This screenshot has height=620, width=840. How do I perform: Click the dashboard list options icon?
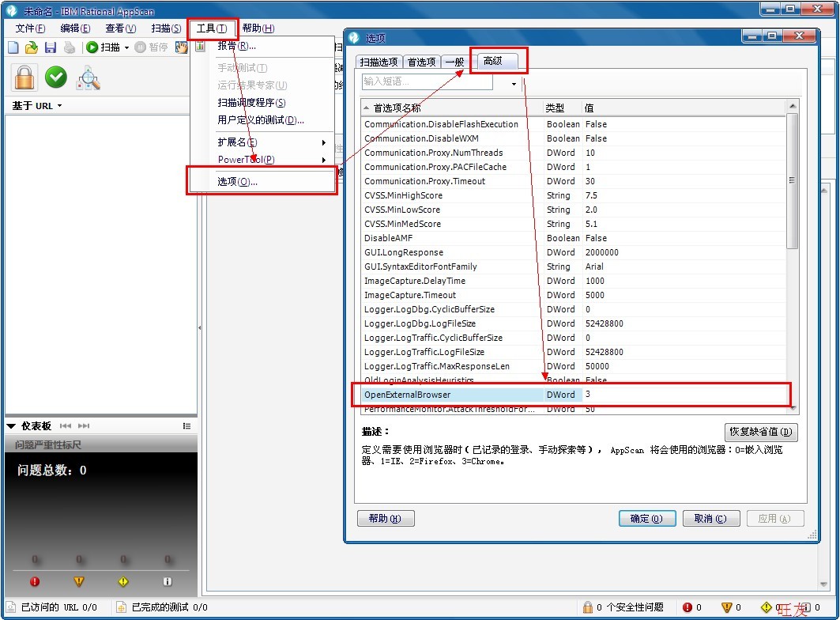tap(186, 425)
